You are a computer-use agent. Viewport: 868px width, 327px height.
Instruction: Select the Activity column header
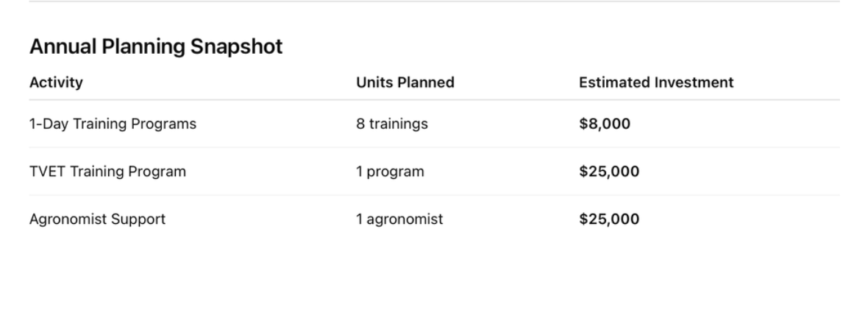click(56, 82)
